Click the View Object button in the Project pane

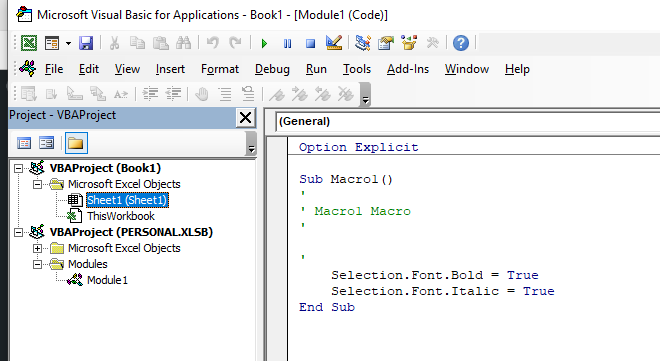click(x=47, y=143)
